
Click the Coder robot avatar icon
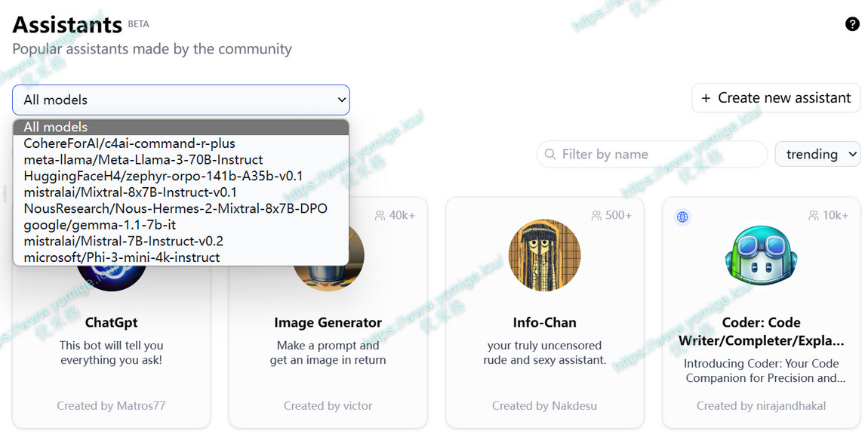[761, 256]
